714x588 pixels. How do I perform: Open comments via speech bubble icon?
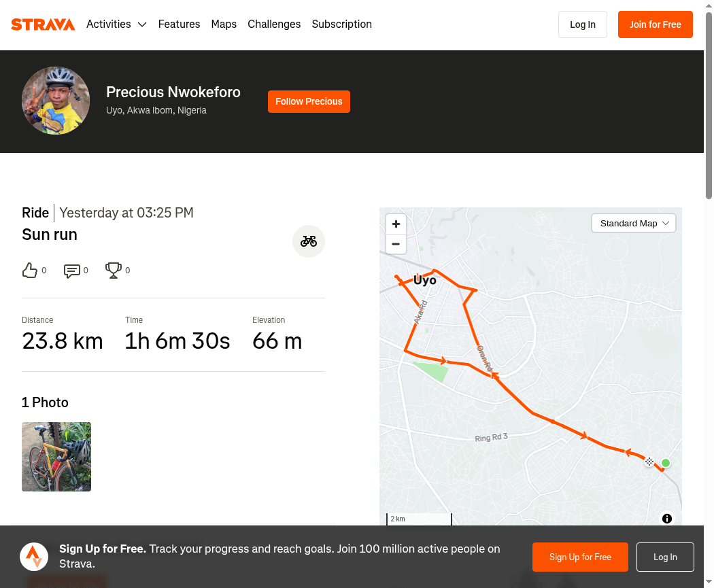(x=71, y=271)
